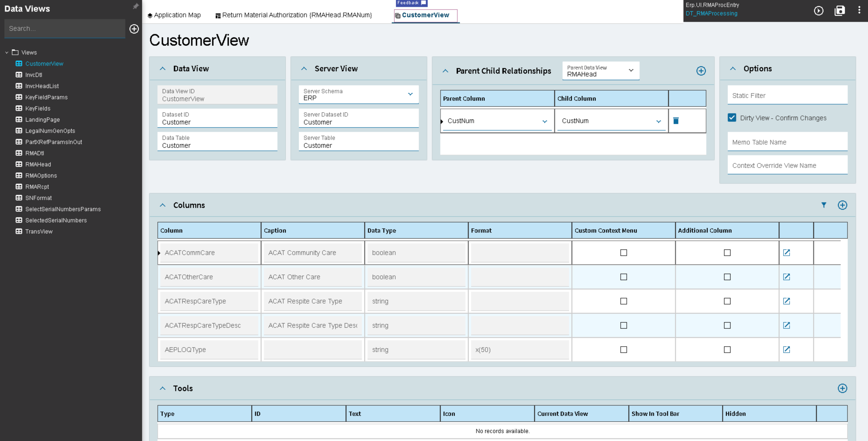
Task: Edit the ACATRespCareType column row
Action: pyautogui.click(x=786, y=301)
